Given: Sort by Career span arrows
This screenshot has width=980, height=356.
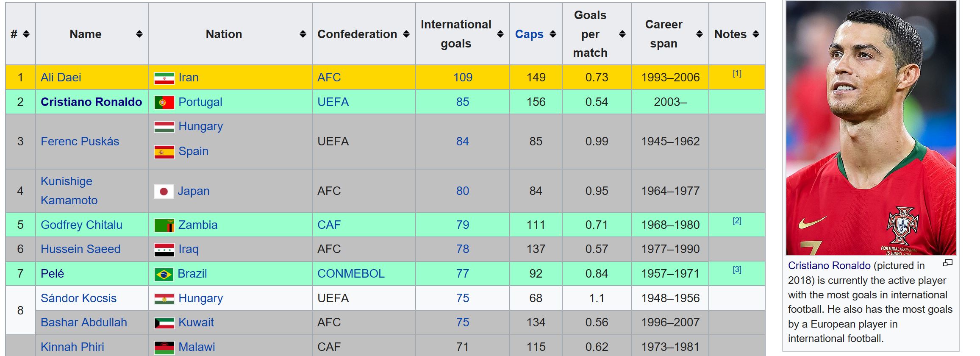Looking at the screenshot, I should tap(700, 34).
